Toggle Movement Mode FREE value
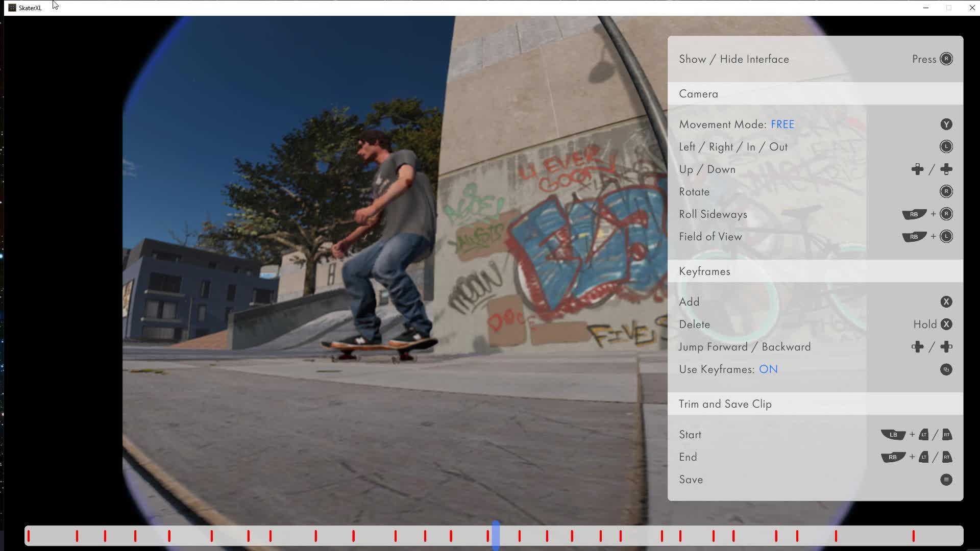 [782, 124]
